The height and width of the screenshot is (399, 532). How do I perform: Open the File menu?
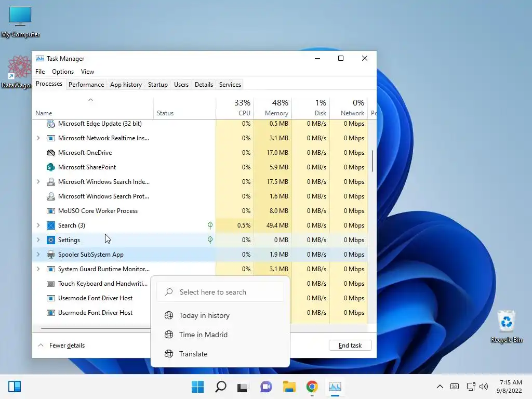(40, 72)
